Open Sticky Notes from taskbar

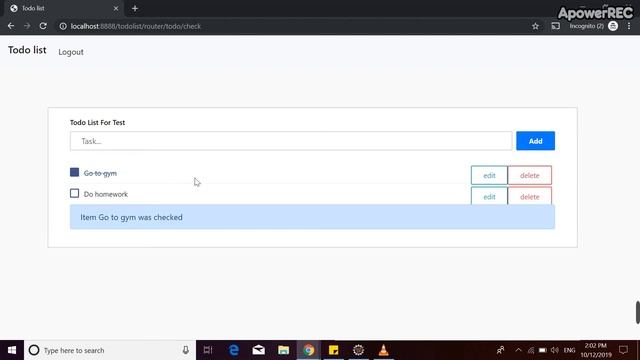pos(333,350)
